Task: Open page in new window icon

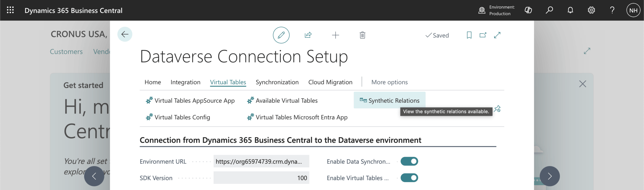Action: point(483,35)
